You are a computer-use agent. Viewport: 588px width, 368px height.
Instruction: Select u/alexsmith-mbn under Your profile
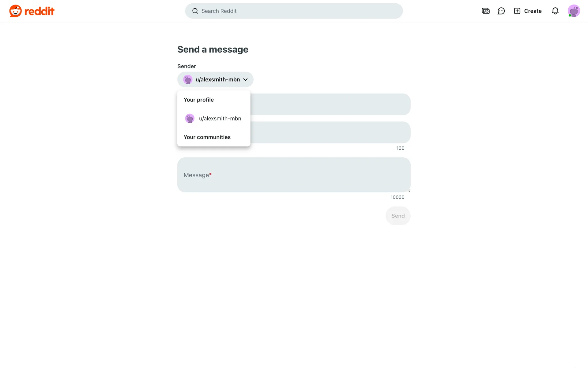[x=214, y=118]
